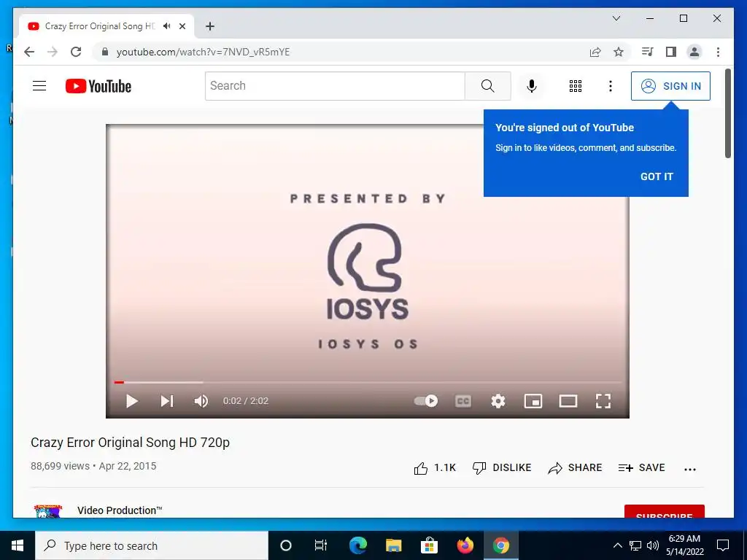Focus the YouTube search field

[x=335, y=86]
